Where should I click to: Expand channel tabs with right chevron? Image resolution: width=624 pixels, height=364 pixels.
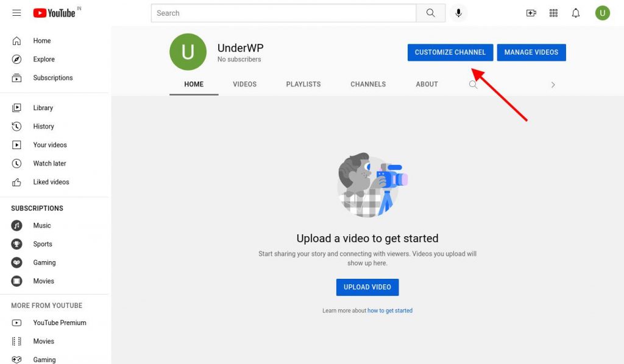tap(553, 85)
